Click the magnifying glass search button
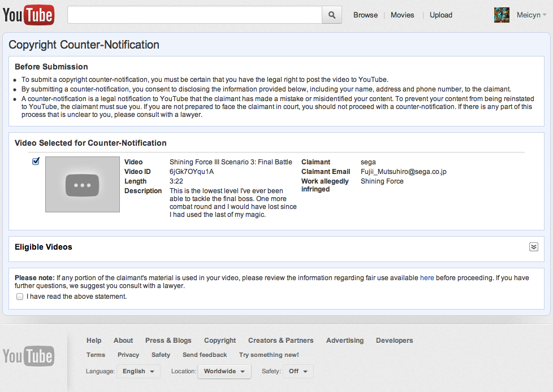Viewport: 553px width, 392px height. 331,15
